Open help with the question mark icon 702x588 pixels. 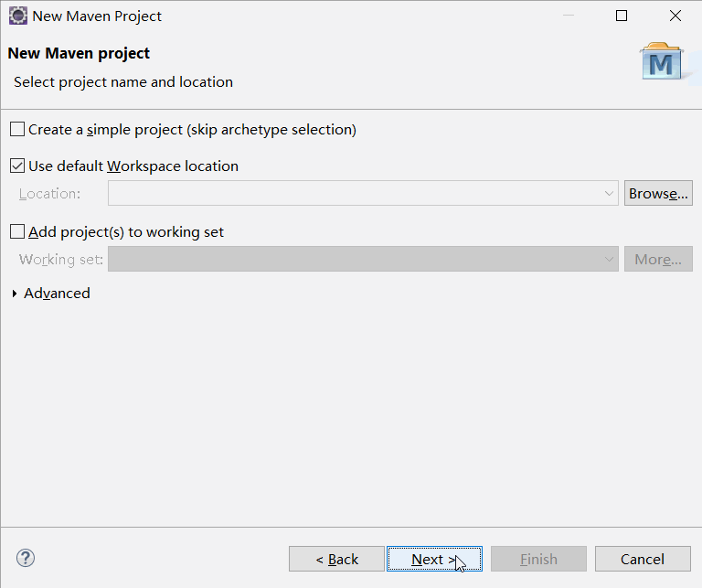pos(26,558)
